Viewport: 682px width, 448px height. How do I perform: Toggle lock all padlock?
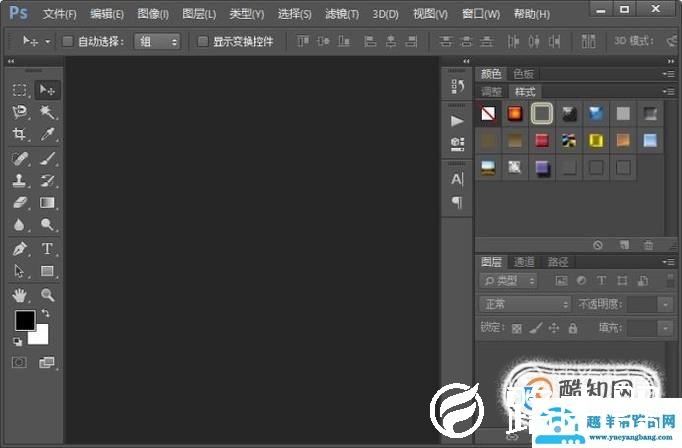pyautogui.click(x=573, y=328)
